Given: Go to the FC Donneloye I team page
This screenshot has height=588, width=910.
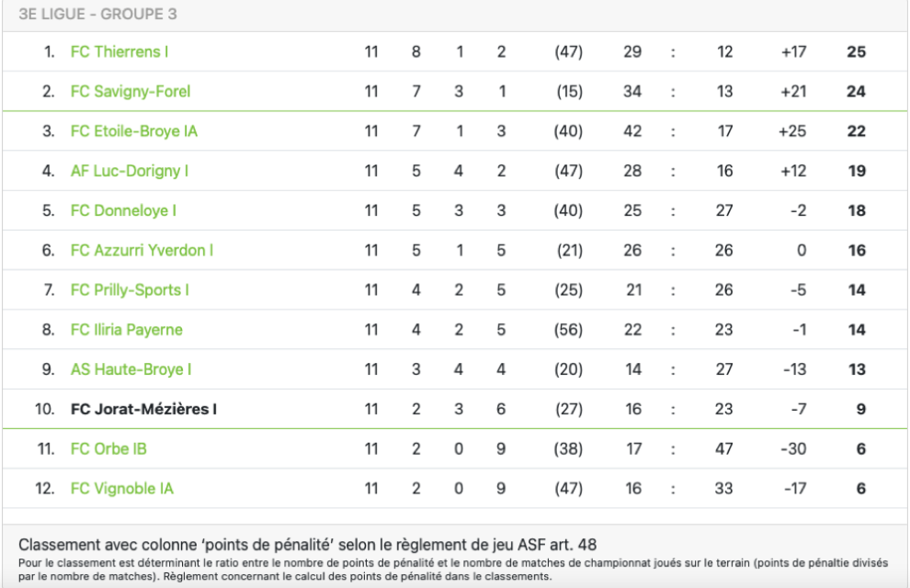Looking at the screenshot, I should (x=123, y=210).
